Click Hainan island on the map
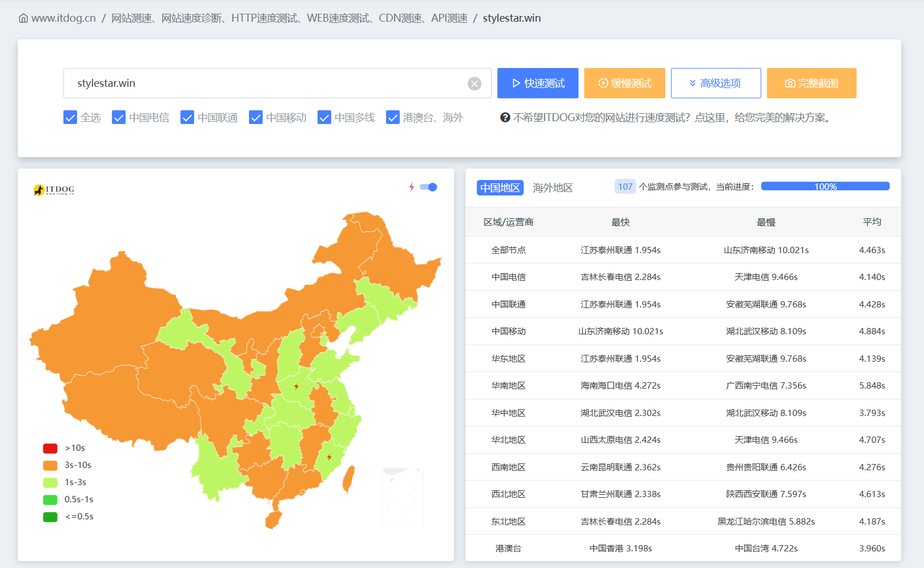Image resolution: width=924 pixels, height=568 pixels. click(x=274, y=520)
